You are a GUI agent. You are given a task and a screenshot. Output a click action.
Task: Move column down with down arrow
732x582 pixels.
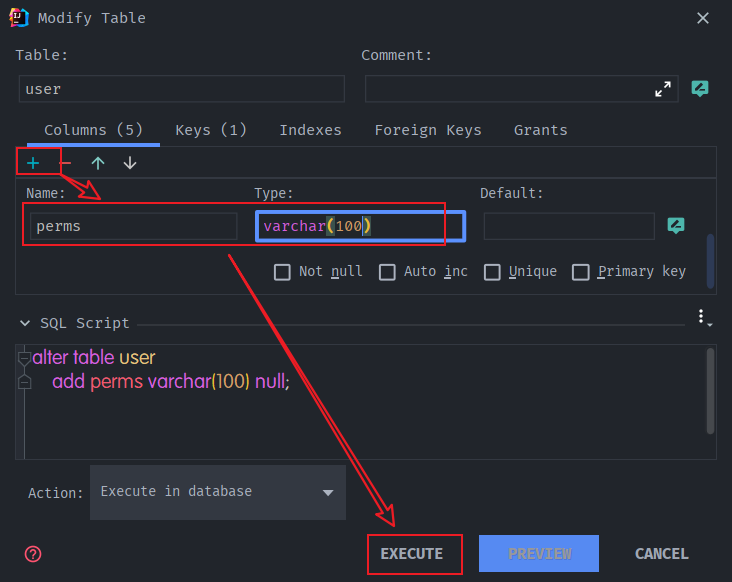point(130,163)
